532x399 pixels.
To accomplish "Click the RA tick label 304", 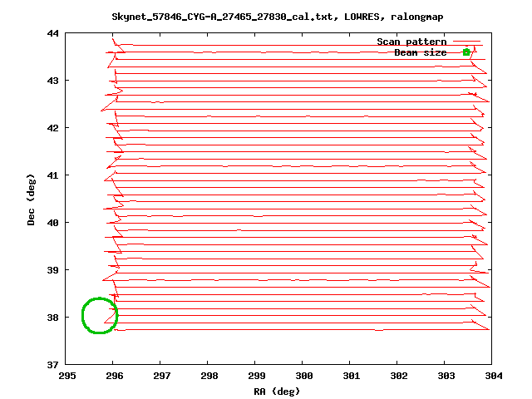I will click(x=494, y=376).
